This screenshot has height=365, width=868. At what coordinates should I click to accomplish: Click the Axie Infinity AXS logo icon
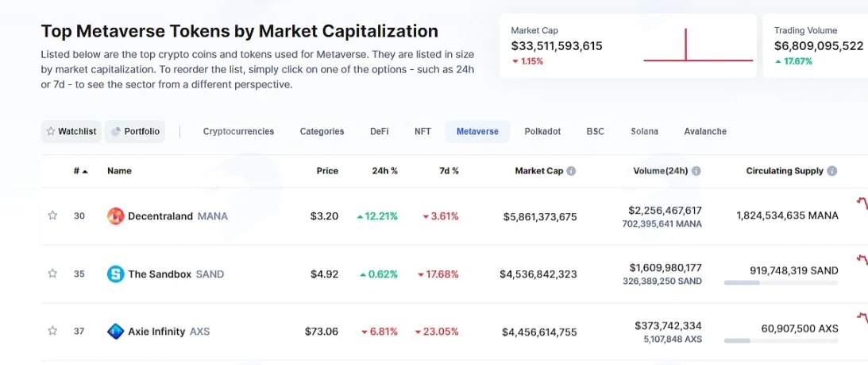click(x=115, y=332)
